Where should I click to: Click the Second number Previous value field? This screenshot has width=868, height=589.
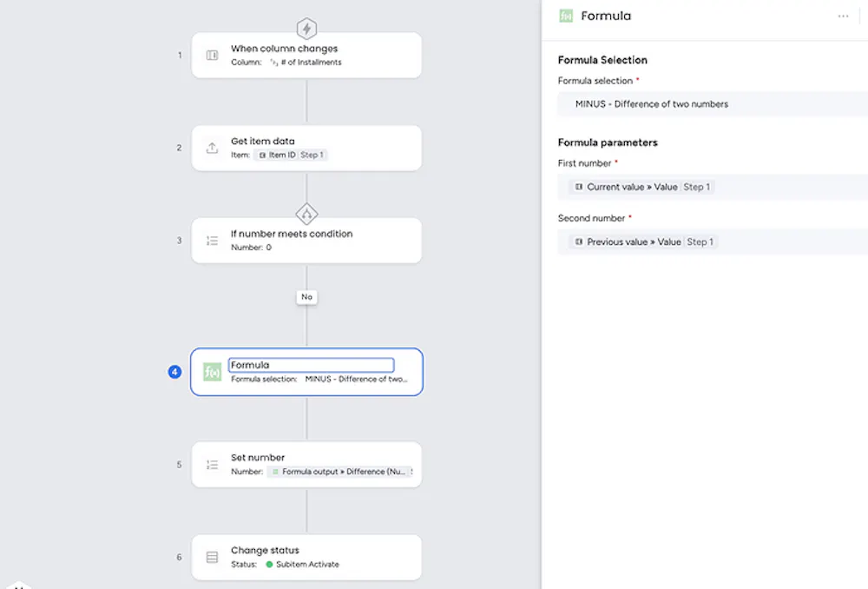[x=712, y=242]
